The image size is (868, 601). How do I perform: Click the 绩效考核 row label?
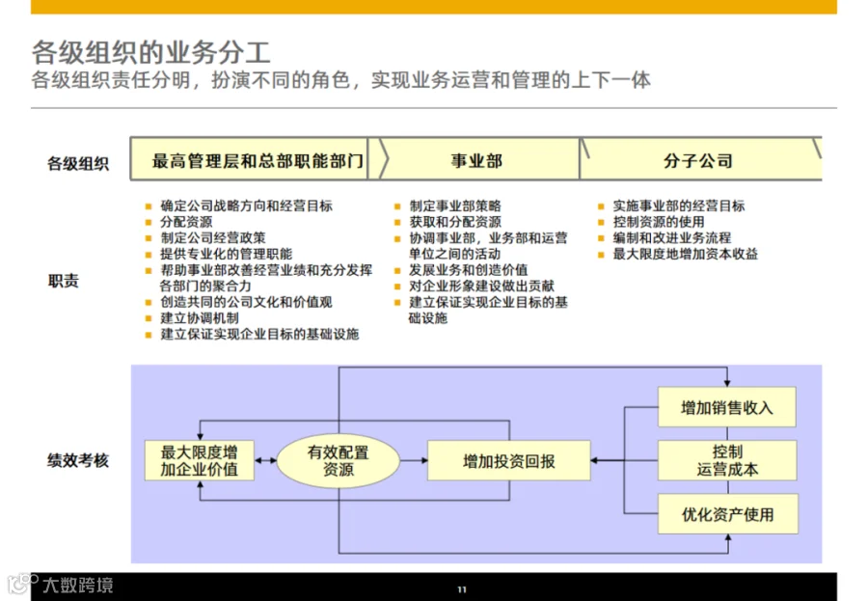78,460
